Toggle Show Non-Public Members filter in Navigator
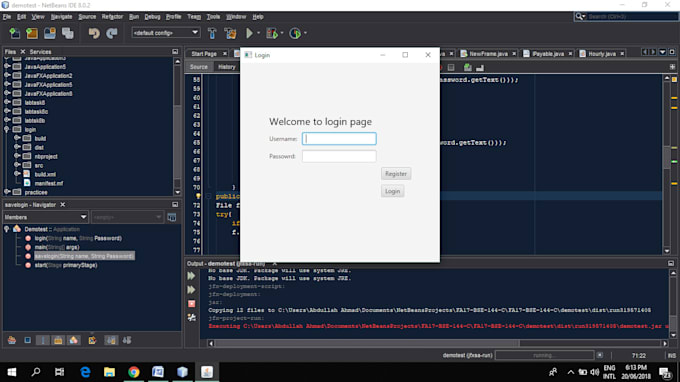The height and width of the screenshot is (382, 680). pos(58,340)
